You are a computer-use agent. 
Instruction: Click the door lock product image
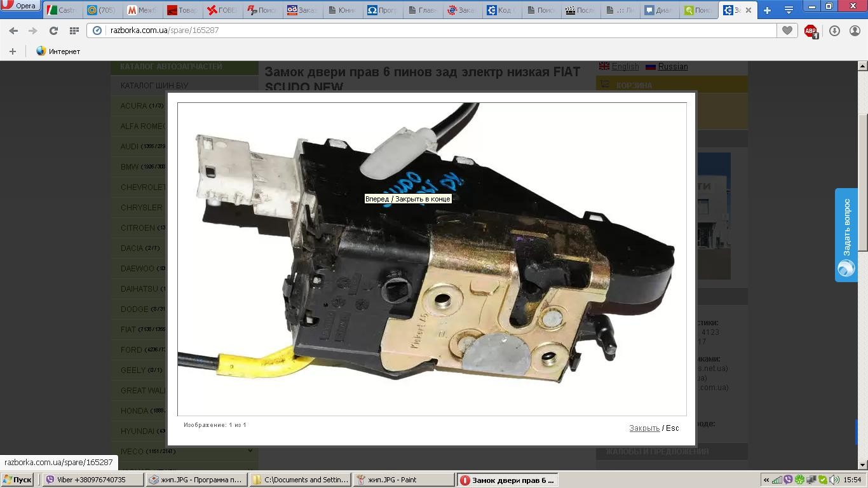click(x=432, y=259)
